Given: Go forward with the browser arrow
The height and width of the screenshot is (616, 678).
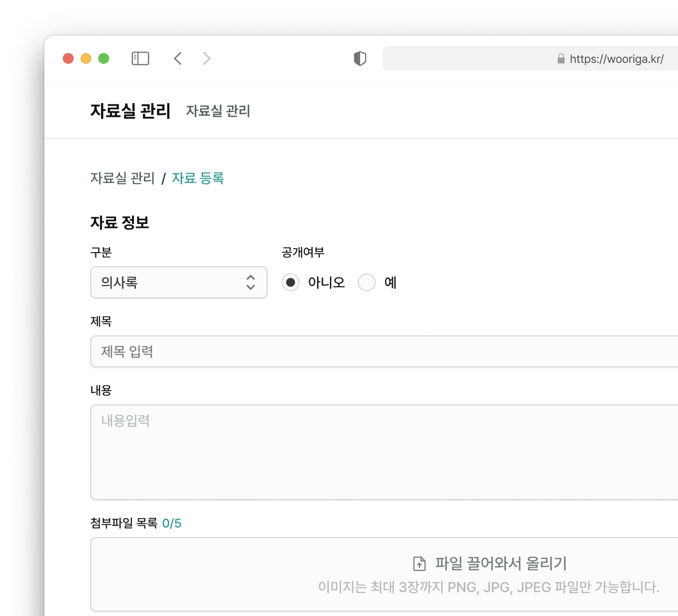Looking at the screenshot, I should 206,58.
